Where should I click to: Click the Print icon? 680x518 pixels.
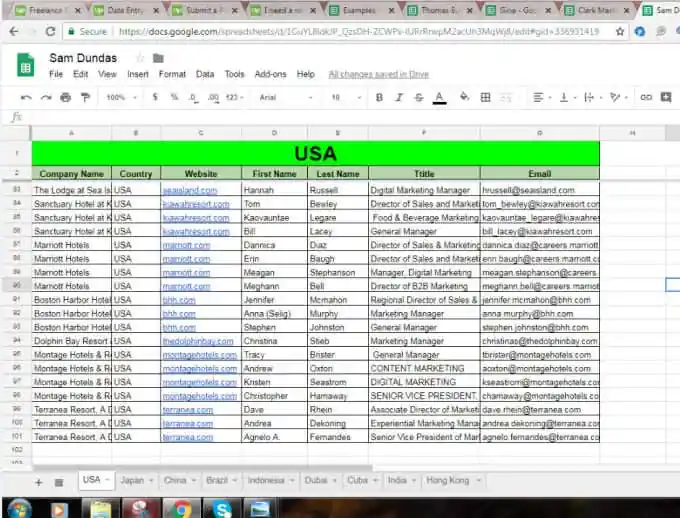pos(65,98)
